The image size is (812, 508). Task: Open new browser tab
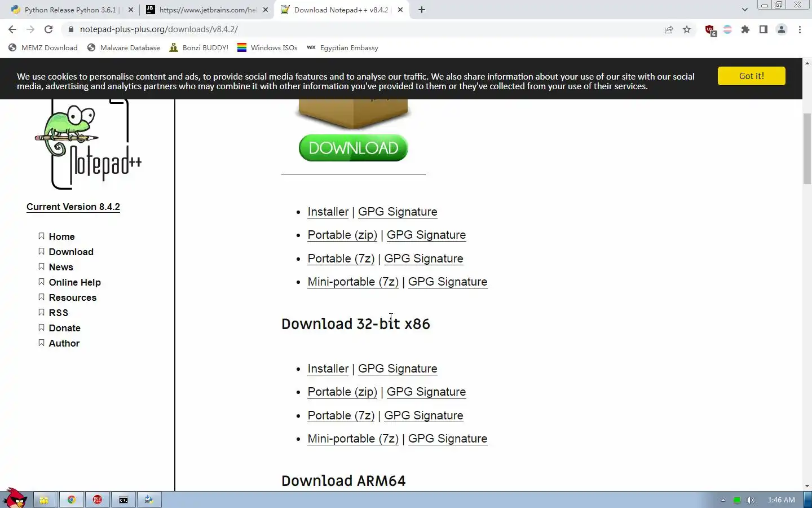click(x=422, y=10)
